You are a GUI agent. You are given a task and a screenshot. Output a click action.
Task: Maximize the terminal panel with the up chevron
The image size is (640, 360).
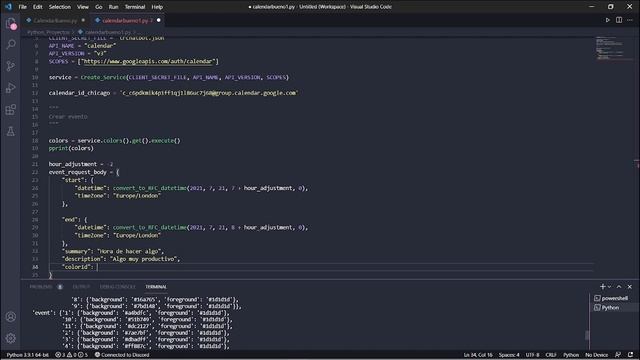[619, 287]
